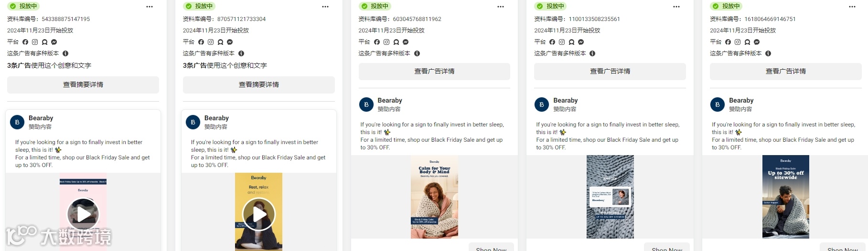This screenshot has height=251, width=868.
Task: Open Calm for Your Body & Mind ad image
Action: [x=434, y=197]
